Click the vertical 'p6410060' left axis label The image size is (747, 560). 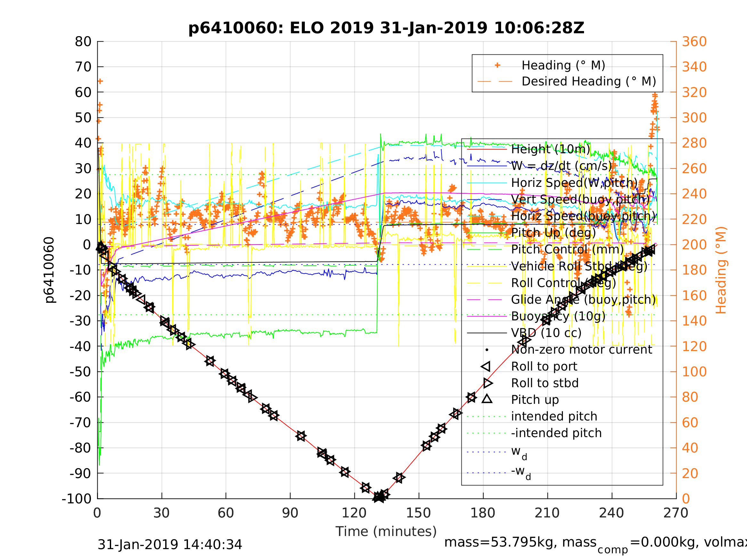pos(50,270)
